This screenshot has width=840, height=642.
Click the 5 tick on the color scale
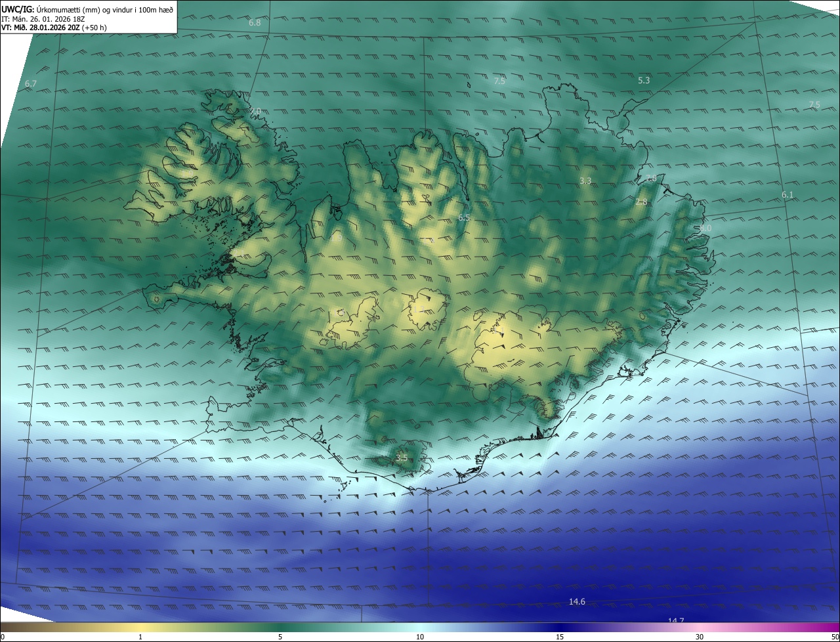[280, 637]
